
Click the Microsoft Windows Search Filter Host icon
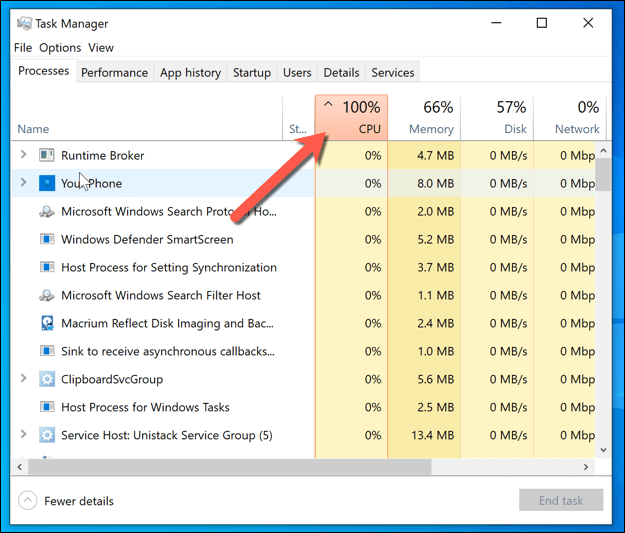point(47,295)
